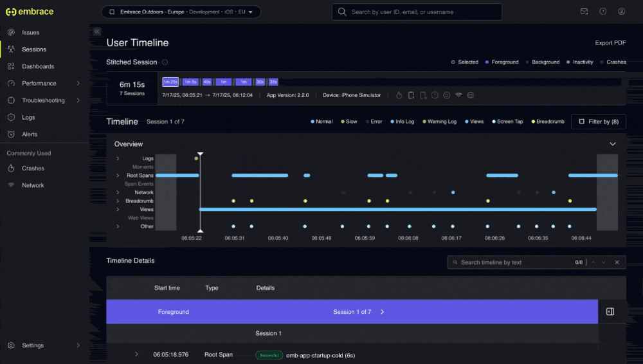Screen dimensions: 643x364
Task: Click the wifi icon in session info
Action: pyautogui.click(x=458, y=95)
